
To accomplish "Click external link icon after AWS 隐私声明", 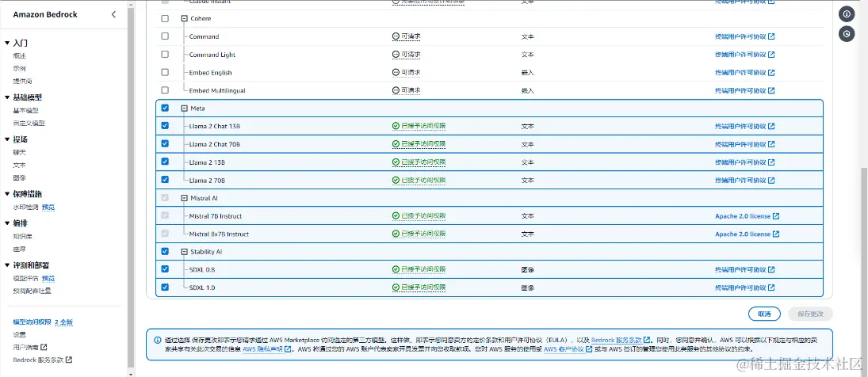I will [x=288, y=349].
